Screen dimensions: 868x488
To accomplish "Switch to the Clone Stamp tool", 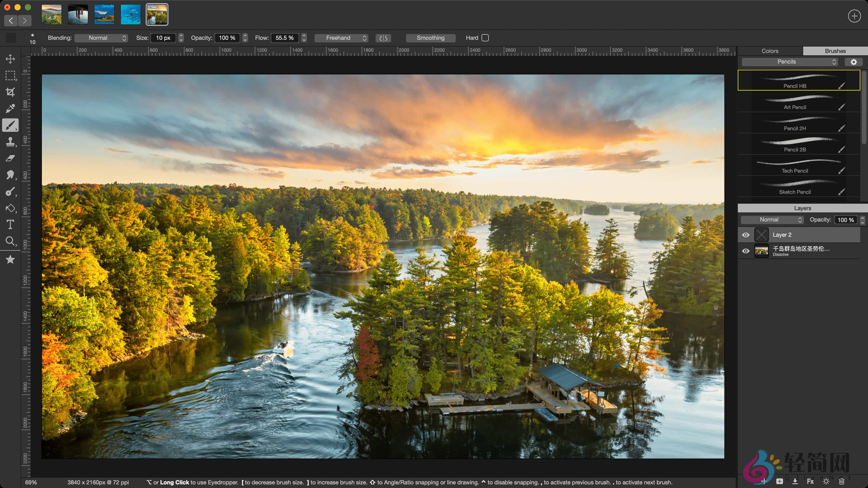I will coord(10,142).
